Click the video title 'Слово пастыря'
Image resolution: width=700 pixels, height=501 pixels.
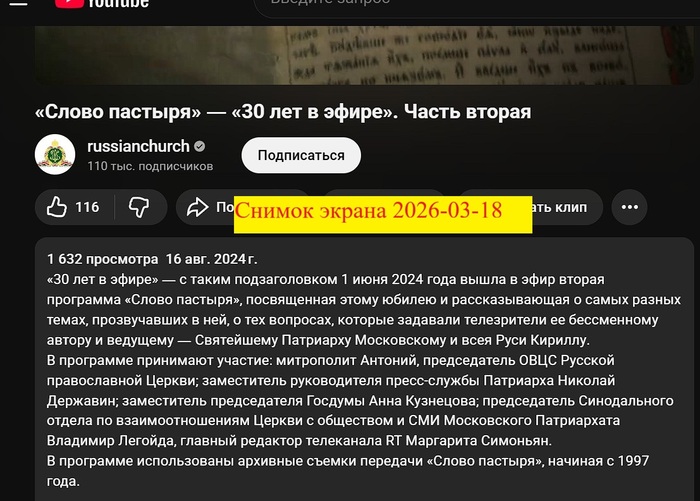click(x=283, y=111)
